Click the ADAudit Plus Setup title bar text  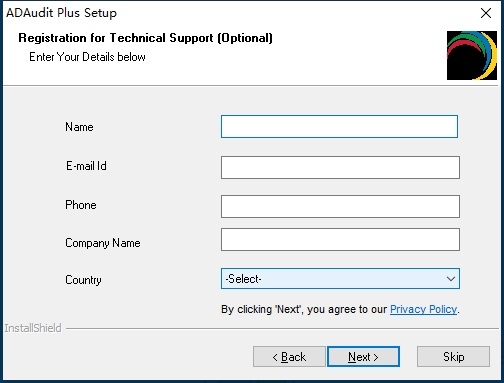pyautogui.click(x=61, y=13)
